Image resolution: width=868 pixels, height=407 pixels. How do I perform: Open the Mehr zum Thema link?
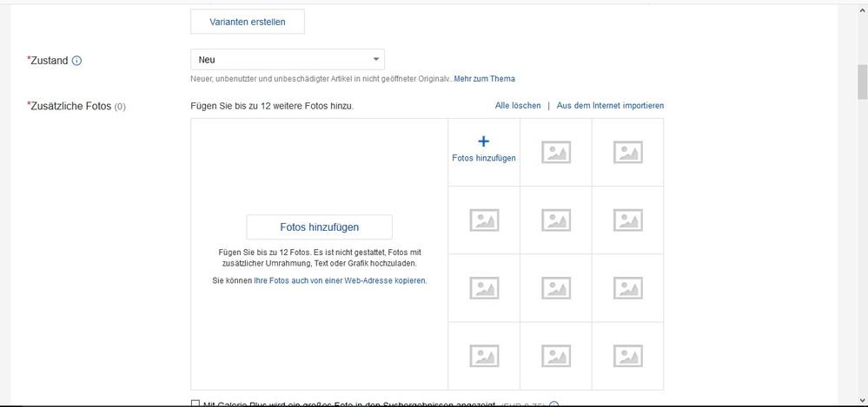(x=484, y=79)
